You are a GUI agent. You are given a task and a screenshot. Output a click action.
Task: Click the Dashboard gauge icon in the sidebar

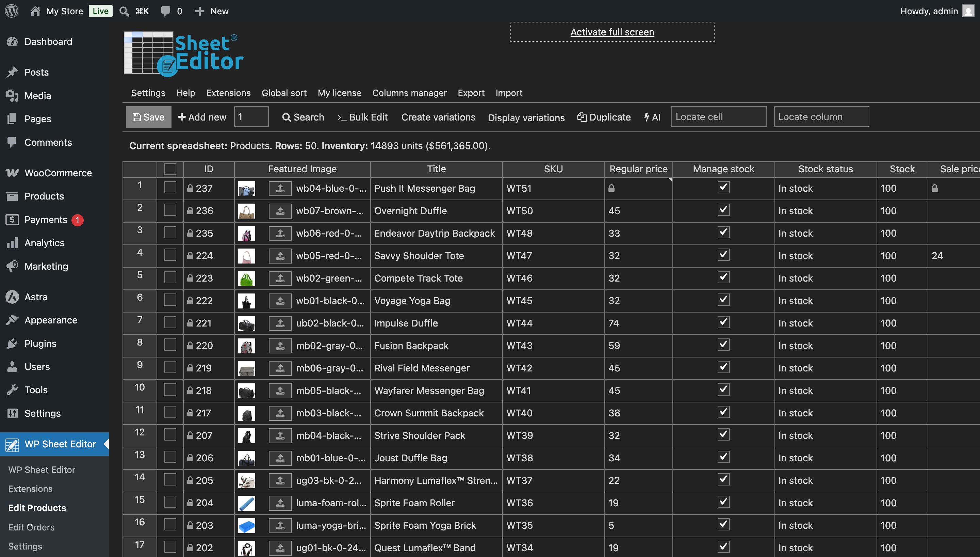pos(12,41)
